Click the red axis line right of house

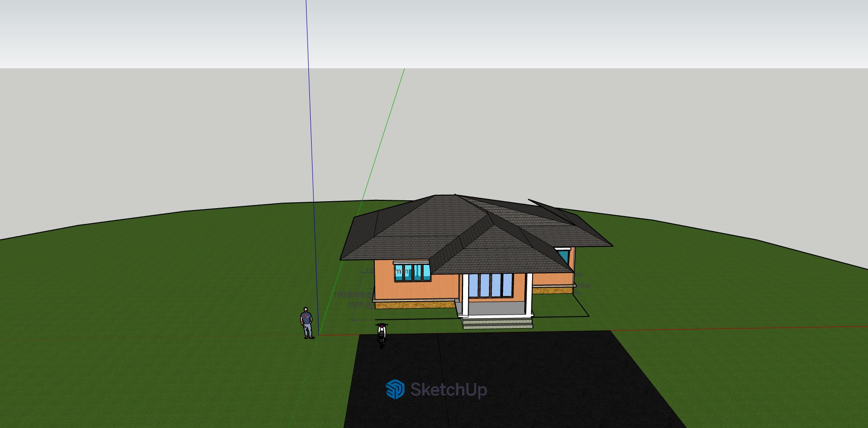point(743,329)
